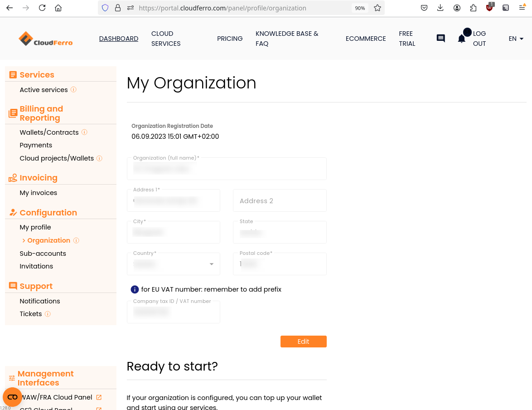Click the notification bell icon
532x410 pixels.
(x=461, y=39)
